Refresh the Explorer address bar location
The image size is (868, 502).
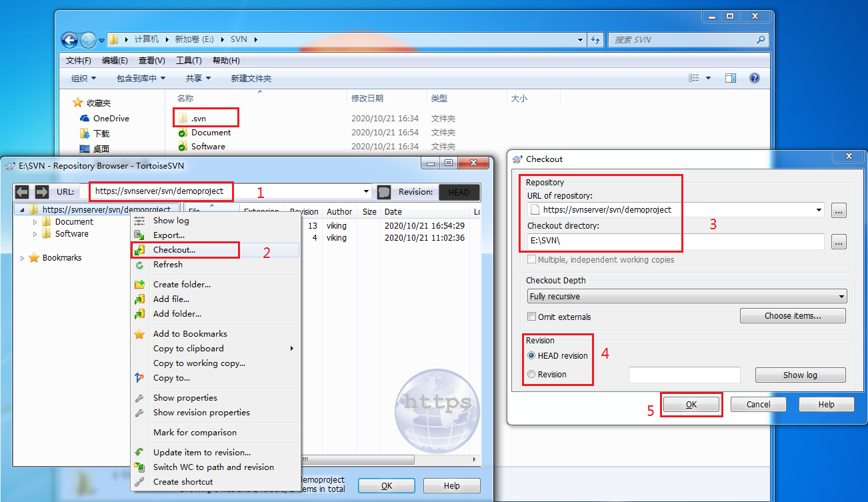click(x=595, y=40)
